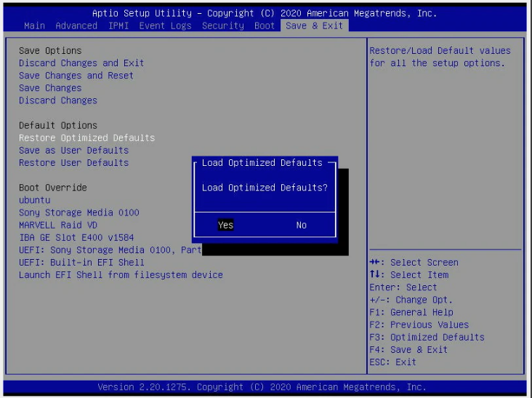Viewport: 532px width, 398px height.
Task: Open the Boot tab
Action: click(x=265, y=25)
